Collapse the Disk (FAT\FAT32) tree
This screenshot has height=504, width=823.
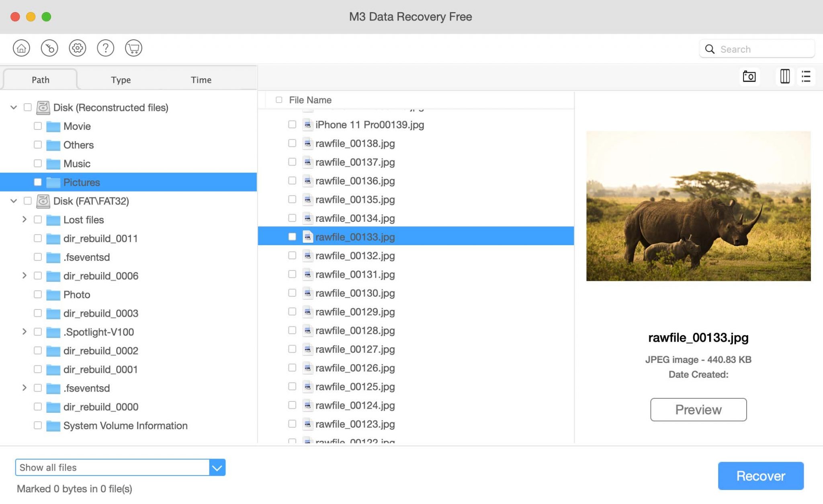click(x=13, y=201)
